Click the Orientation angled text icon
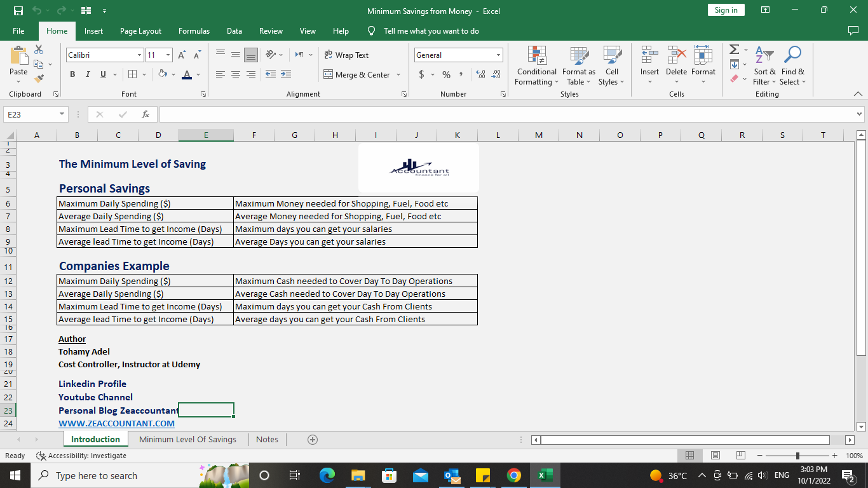The width and height of the screenshot is (868, 488). [x=271, y=55]
